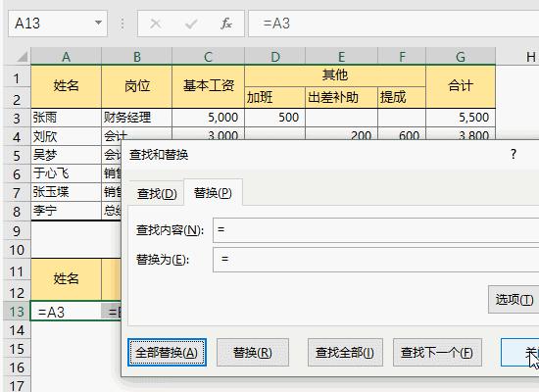Select the 姓名 header in row 1
Screen dimensions: 539x392
[67, 86]
